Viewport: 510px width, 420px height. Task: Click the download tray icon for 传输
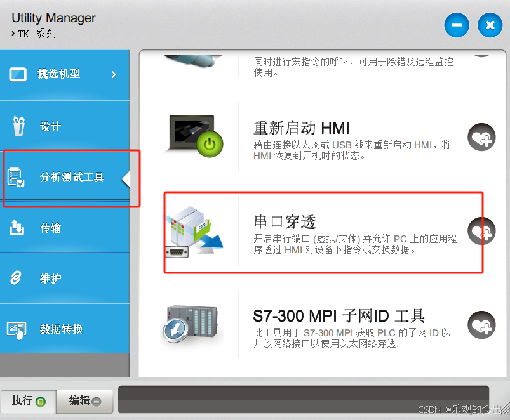point(17,227)
